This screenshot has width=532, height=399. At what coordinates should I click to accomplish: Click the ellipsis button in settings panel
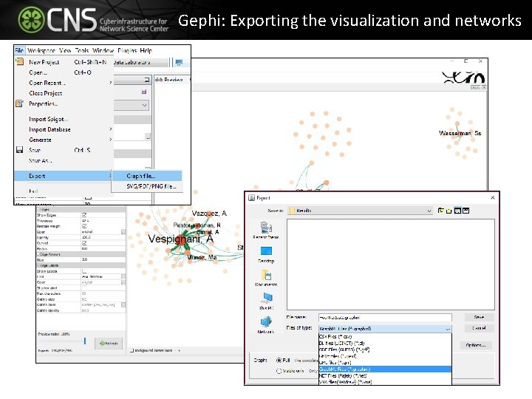pyautogui.click(x=148, y=137)
